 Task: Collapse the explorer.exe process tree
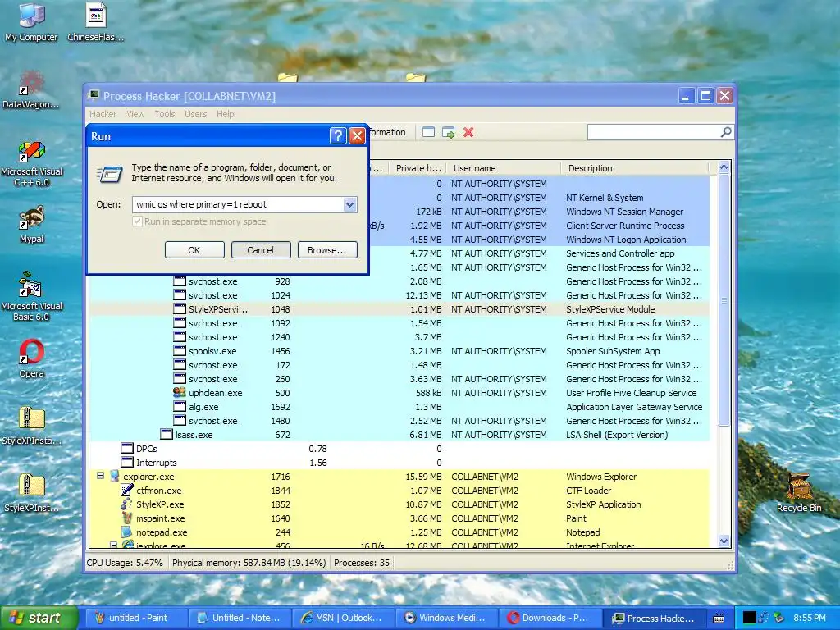pos(100,476)
